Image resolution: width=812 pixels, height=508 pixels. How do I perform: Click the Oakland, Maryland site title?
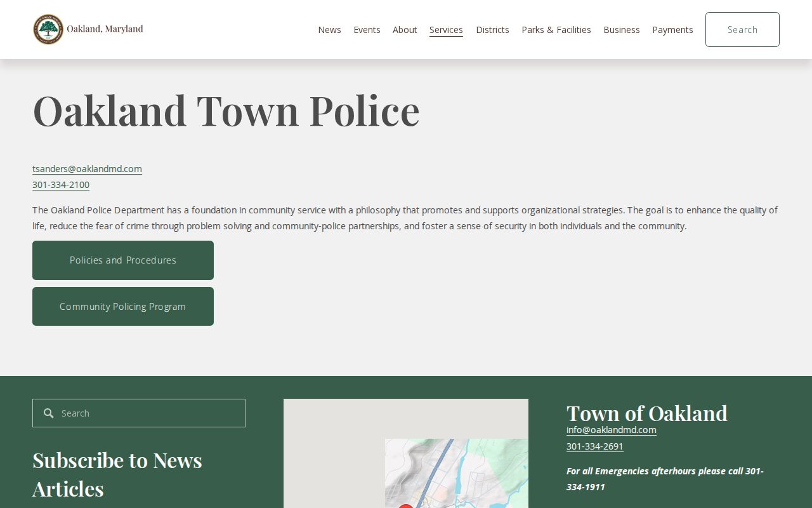tap(105, 29)
